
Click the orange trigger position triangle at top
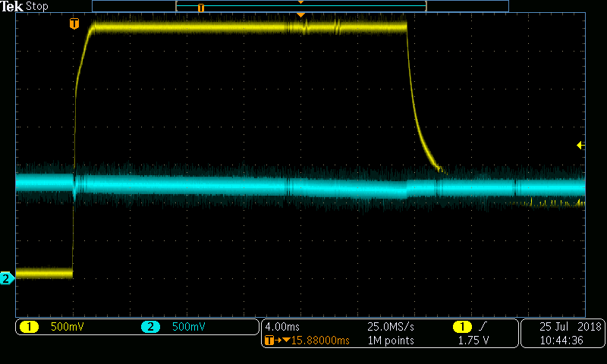pos(300,15)
